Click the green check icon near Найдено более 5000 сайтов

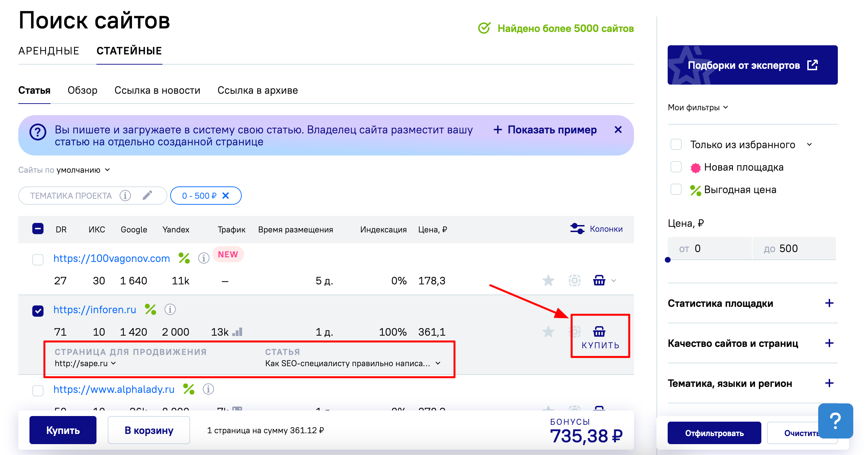(x=484, y=28)
